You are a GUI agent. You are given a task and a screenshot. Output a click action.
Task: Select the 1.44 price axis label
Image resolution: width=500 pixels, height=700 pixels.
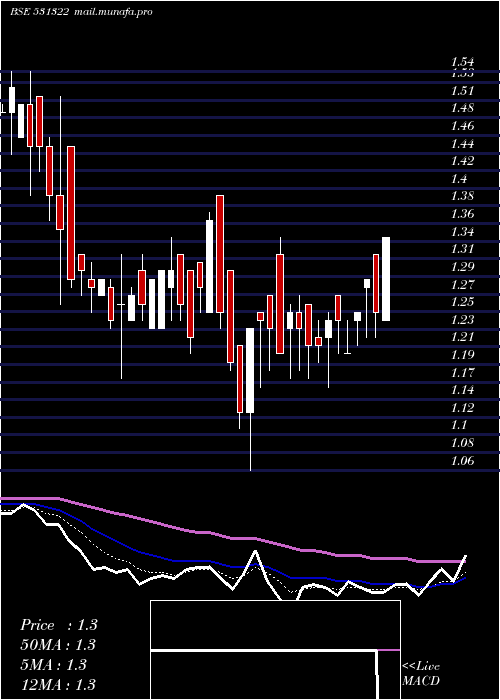462,144
